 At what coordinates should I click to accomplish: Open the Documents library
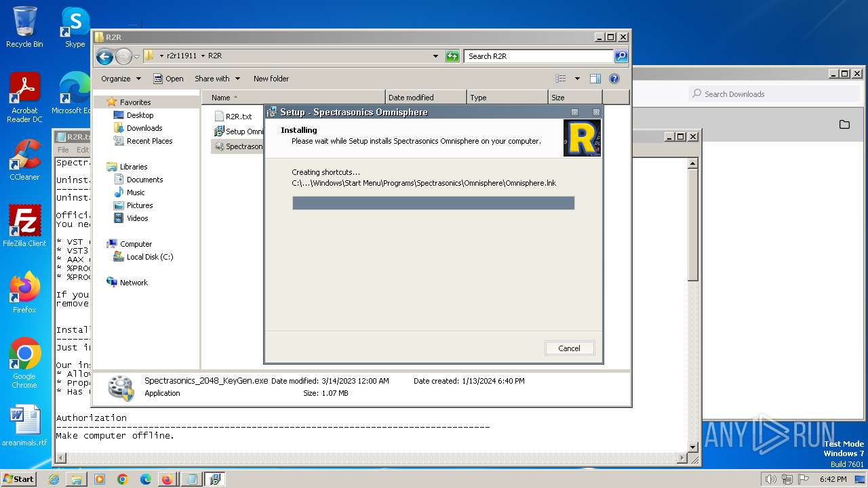138,180
